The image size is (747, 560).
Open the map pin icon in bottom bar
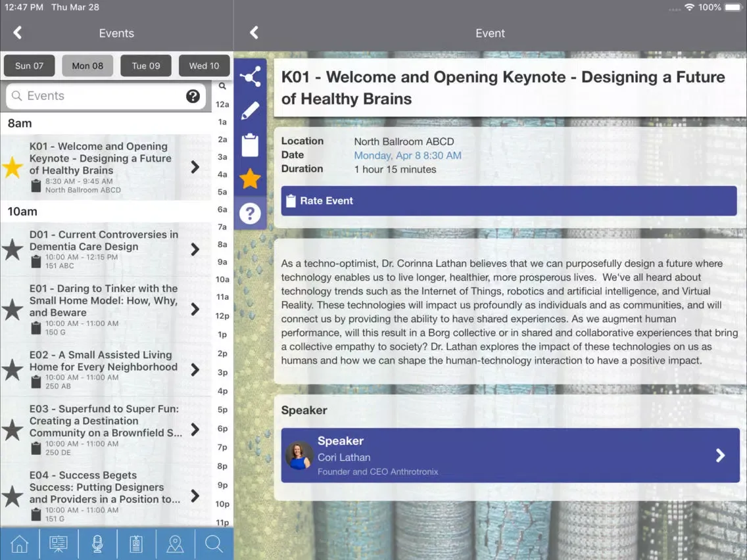point(175,544)
